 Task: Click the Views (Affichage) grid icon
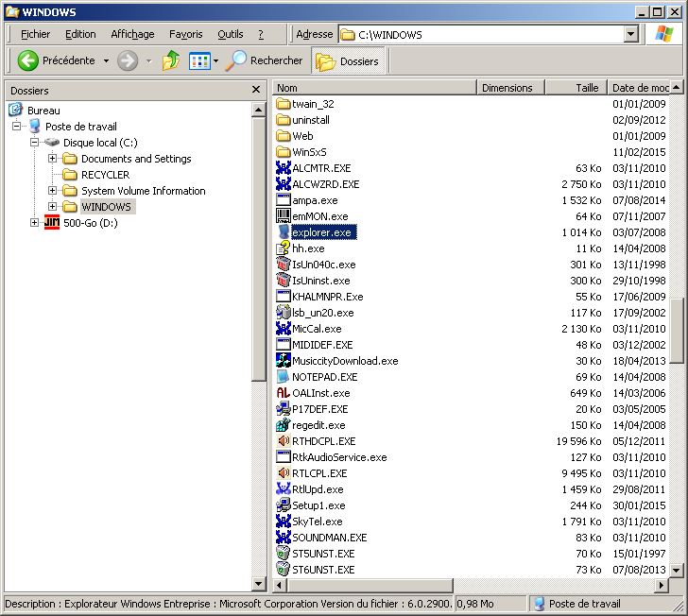199,61
